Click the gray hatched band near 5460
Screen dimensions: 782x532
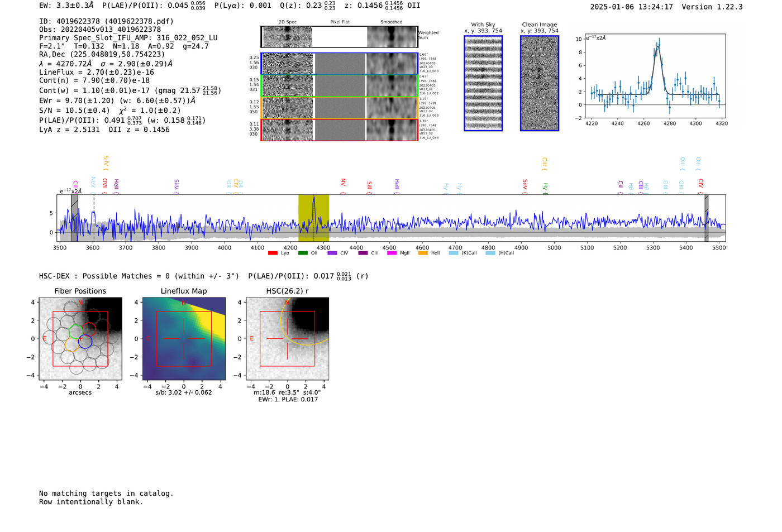706,218
